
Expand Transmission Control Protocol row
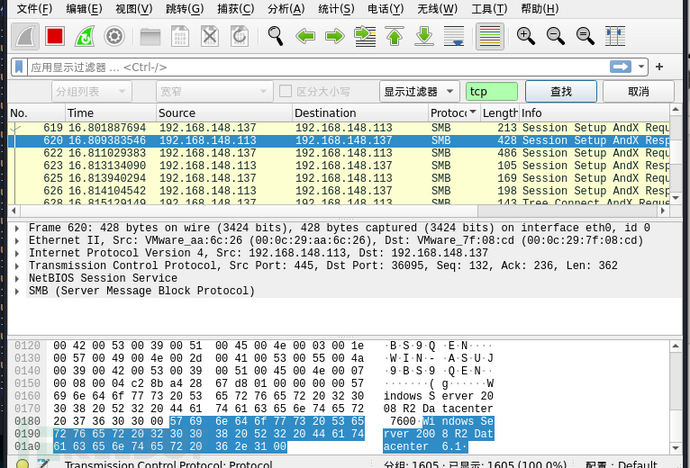pos(17,266)
